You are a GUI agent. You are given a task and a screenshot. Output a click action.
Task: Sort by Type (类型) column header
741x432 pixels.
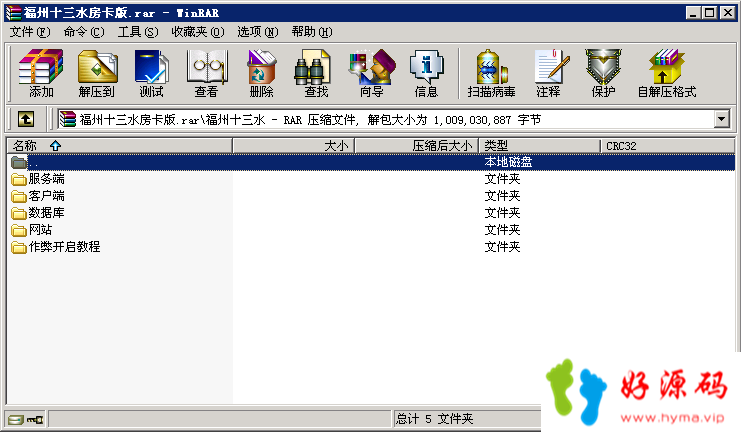(539, 146)
